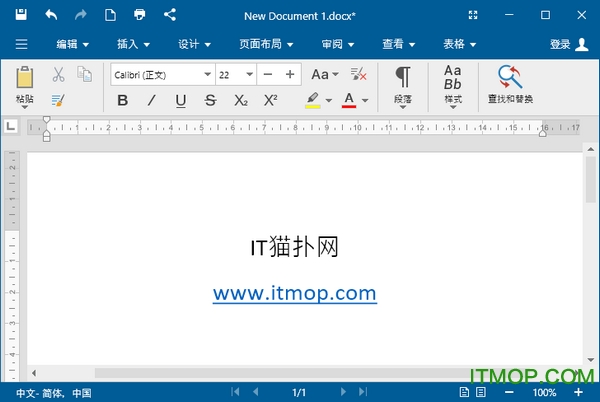
Task: Decrease font size with minus button
Action: [268, 74]
